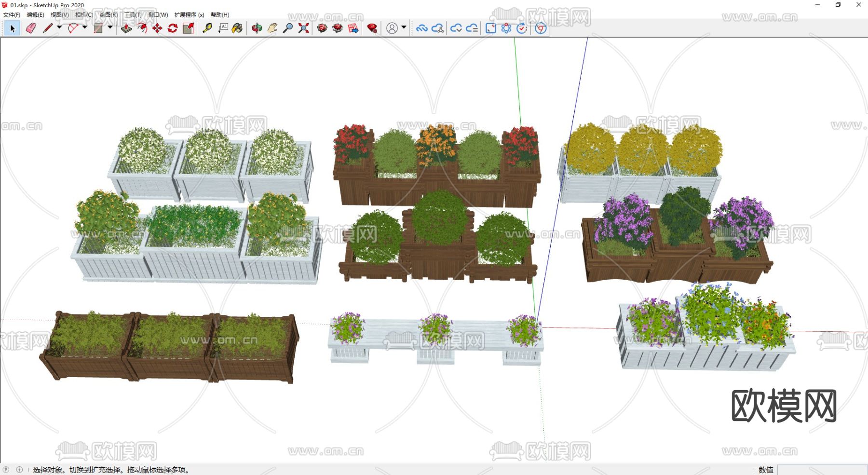Image resolution: width=868 pixels, height=475 pixels.
Task: Pick the Text label tool
Action: pos(223,28)
